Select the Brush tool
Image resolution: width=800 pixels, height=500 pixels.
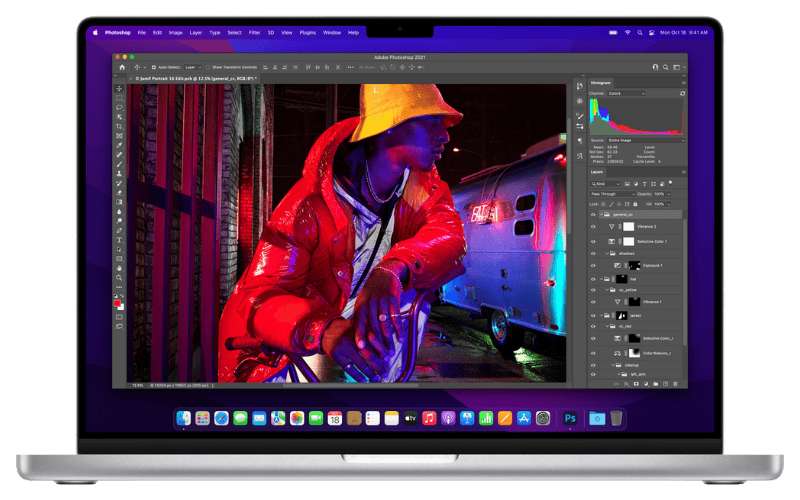(119, 164)
